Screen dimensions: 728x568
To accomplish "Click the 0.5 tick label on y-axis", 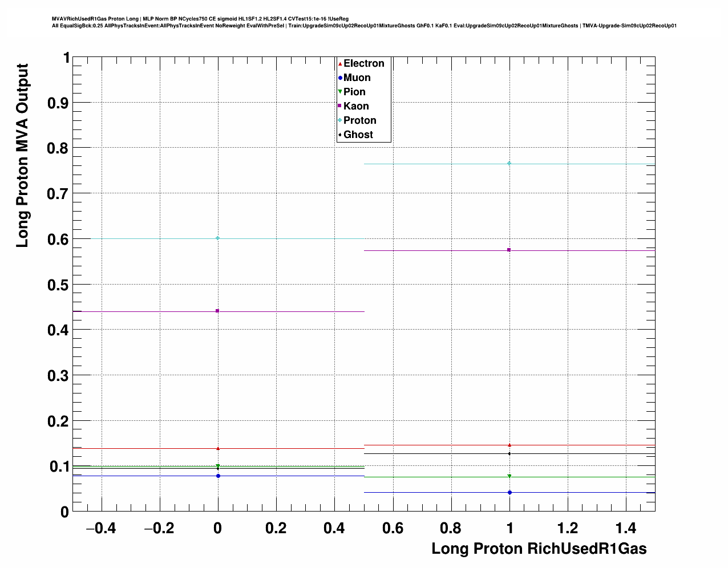I will [58, 285].
